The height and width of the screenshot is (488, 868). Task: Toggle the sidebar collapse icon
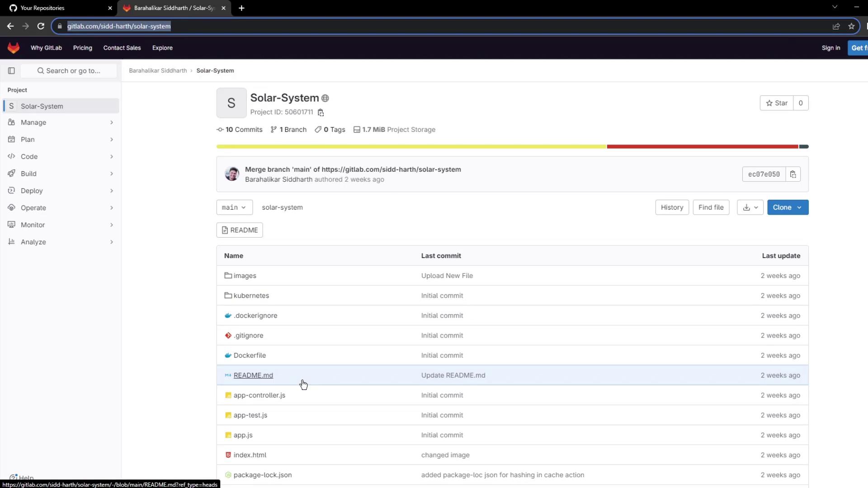click(x=11, y=70)
